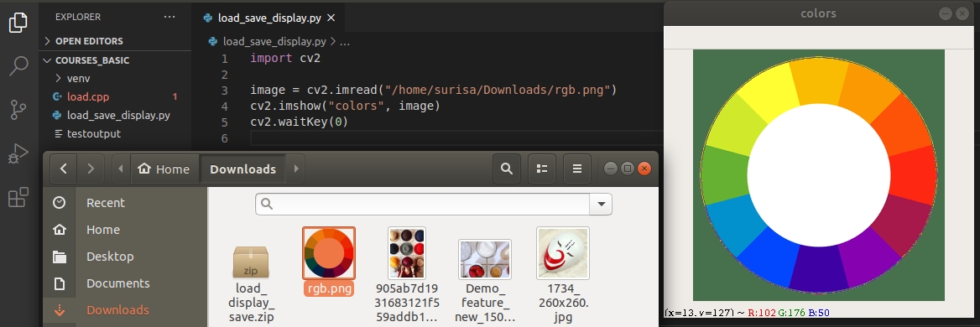This screenshot has width=980, height=327.
Task: Click the file manager search button
Action: 507,169
